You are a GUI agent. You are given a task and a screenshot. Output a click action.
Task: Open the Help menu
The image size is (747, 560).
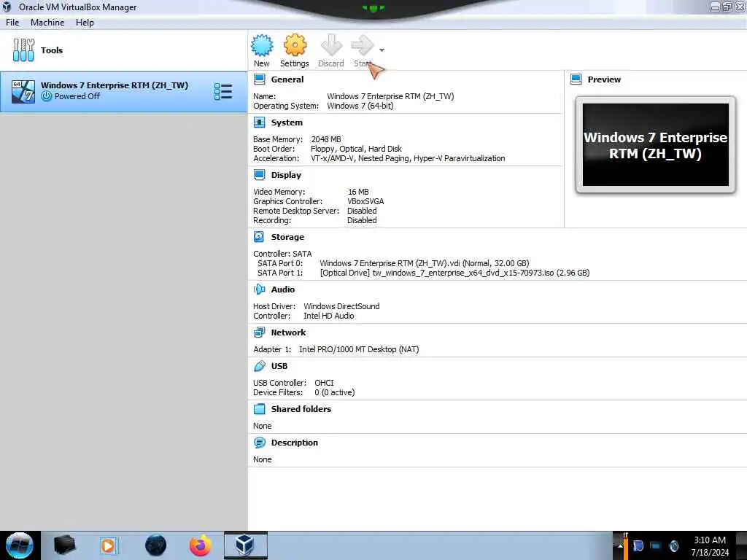coord(85,23)
